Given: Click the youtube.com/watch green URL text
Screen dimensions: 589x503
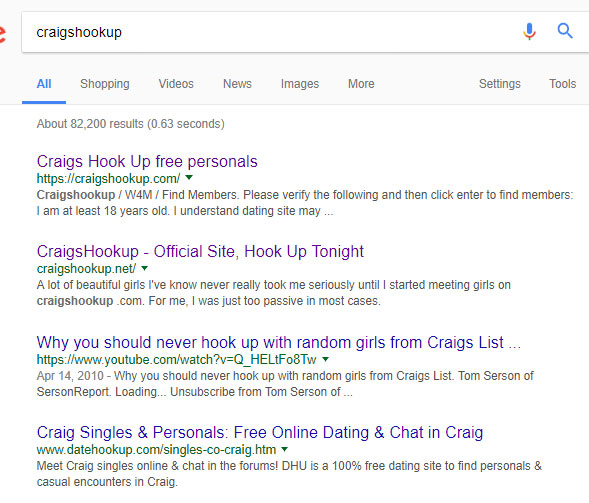Looking at the screenshot, I should pos(176,360).
